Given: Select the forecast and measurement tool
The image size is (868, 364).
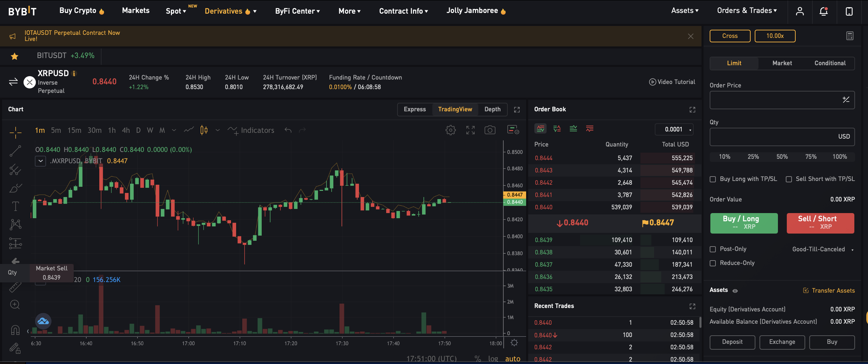Looking at the screenshot, I should [15, 243].
